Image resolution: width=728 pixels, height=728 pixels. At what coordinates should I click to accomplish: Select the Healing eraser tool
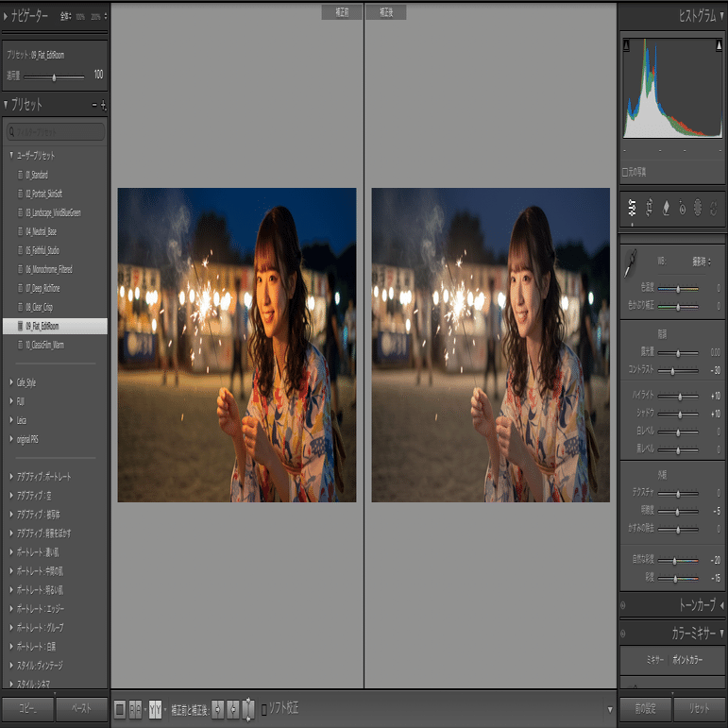(666, 208)
